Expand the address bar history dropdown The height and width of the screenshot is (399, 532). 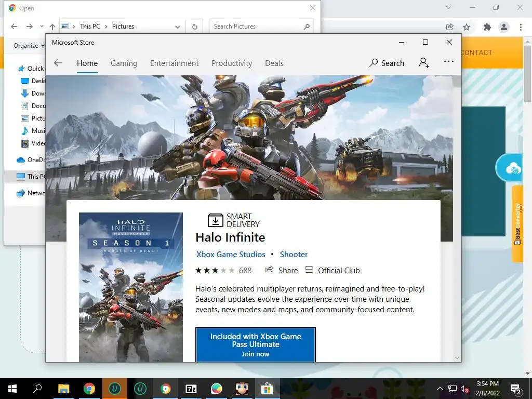178,27
